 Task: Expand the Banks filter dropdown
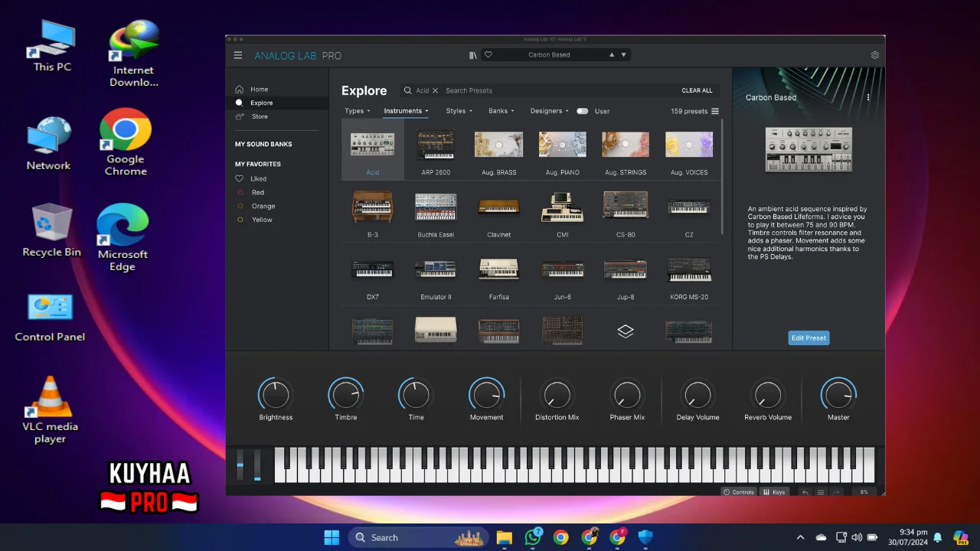tap(501, 111)
